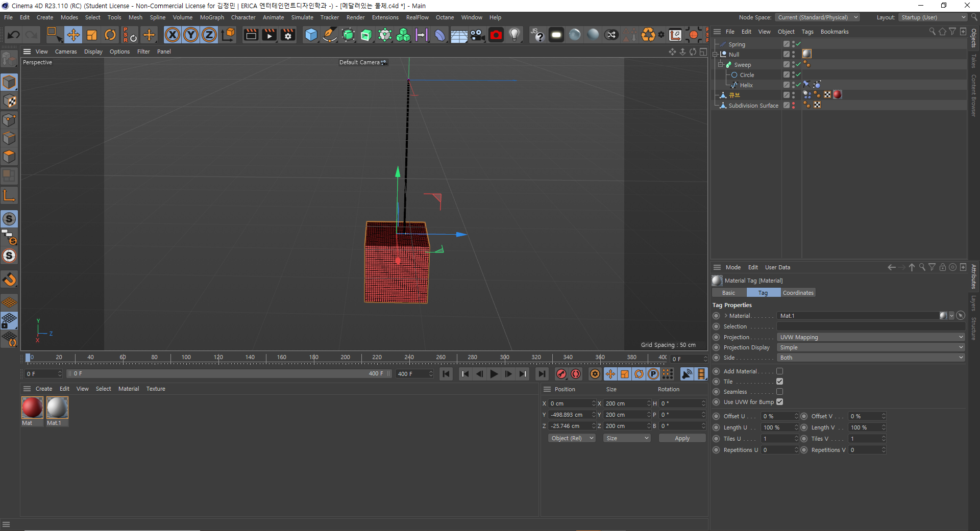Toggle the Y axis lock

tap(191, 35)
